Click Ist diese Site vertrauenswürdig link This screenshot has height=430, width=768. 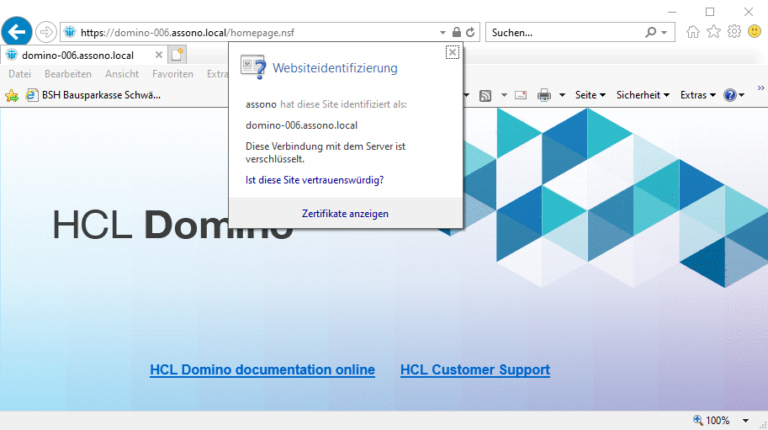click(314, 180)
